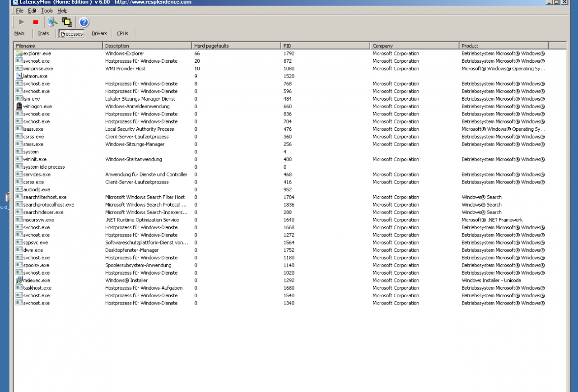Switch to the Main tab

coord(19,33)
